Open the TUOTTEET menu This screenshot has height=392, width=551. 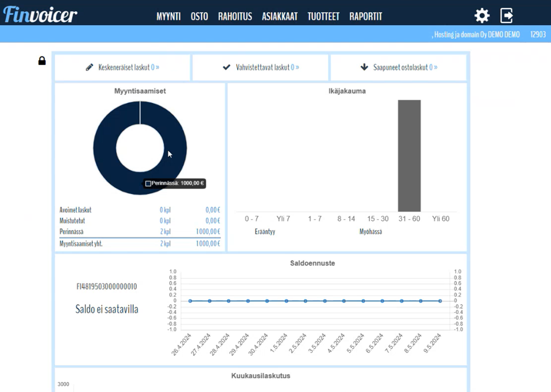pyautogui.click(x=323, y=16)
